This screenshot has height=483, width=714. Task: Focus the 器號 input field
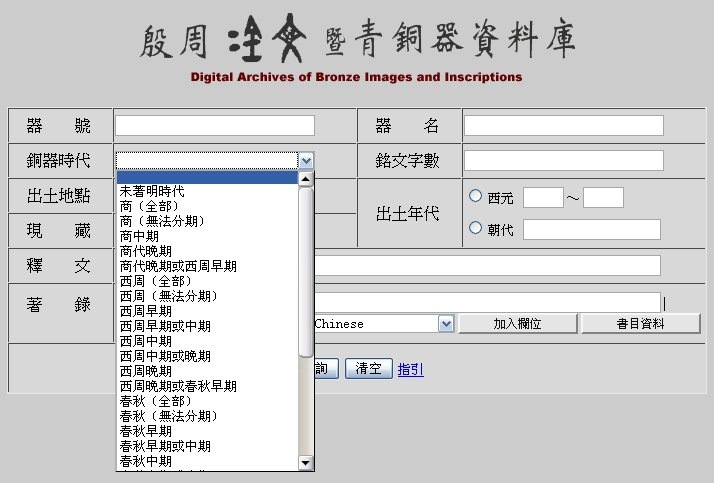[215, 126]
